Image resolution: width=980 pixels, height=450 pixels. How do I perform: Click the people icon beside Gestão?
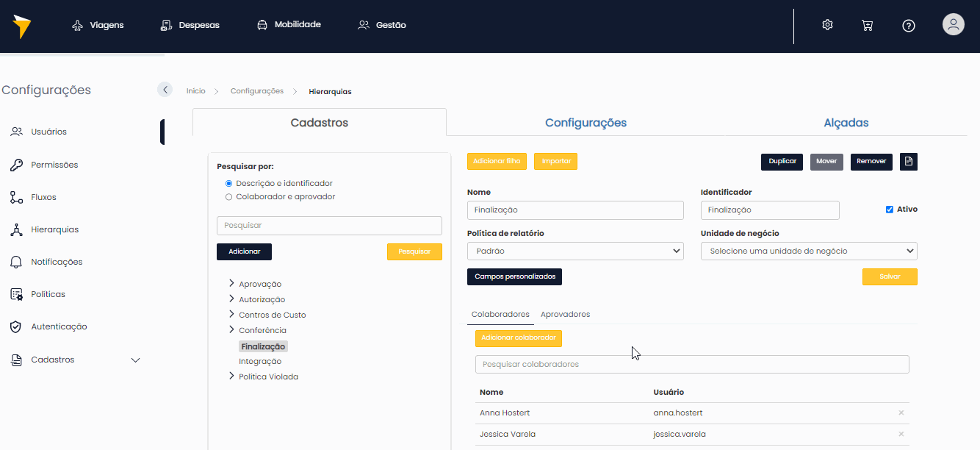(364, 25)
